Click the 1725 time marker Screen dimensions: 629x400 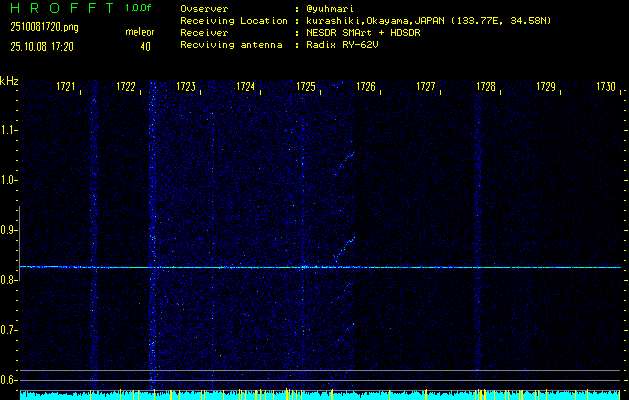306,86
